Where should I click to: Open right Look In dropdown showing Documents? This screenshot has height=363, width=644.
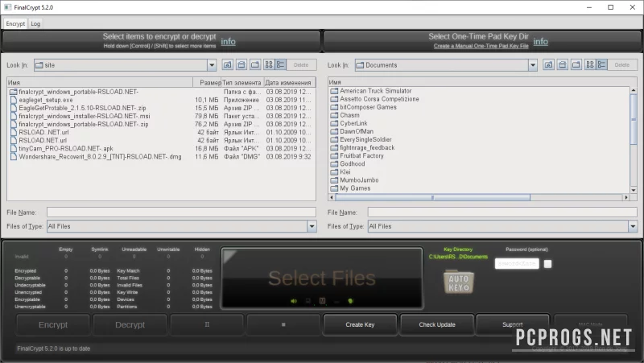click(533, 65)
